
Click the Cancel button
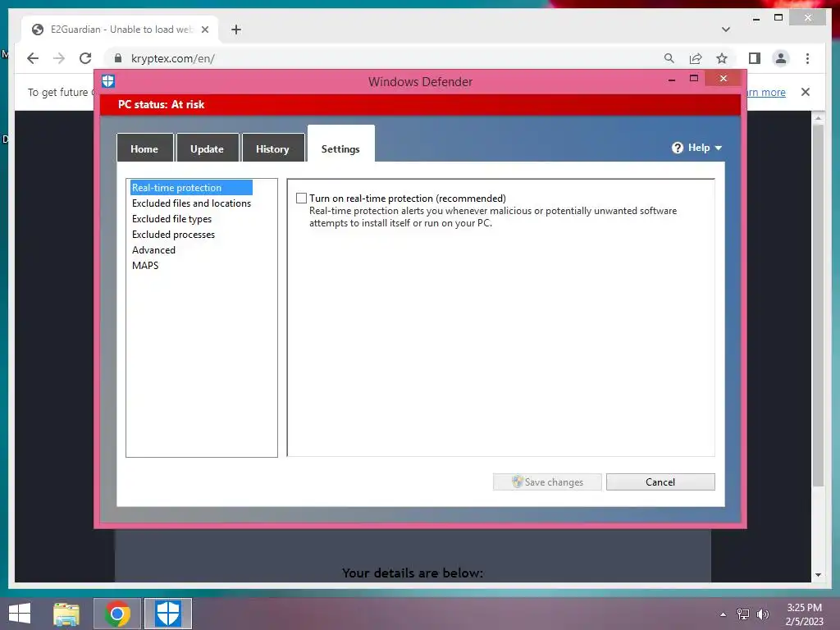(660, 482)
